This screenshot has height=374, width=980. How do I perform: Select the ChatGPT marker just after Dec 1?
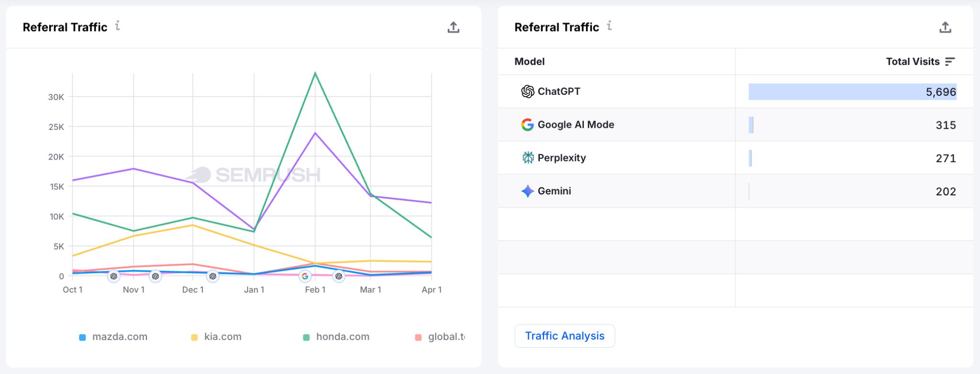(213, 276)
